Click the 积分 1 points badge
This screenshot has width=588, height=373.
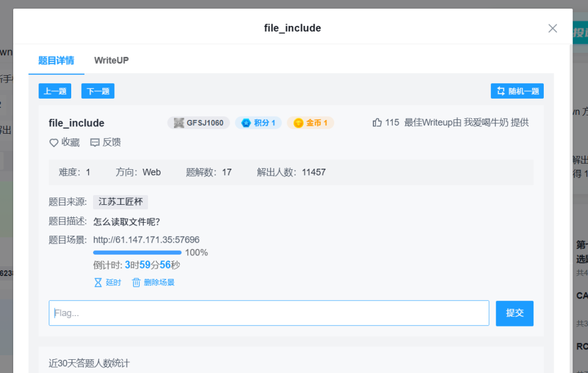[x=258, y=123]
